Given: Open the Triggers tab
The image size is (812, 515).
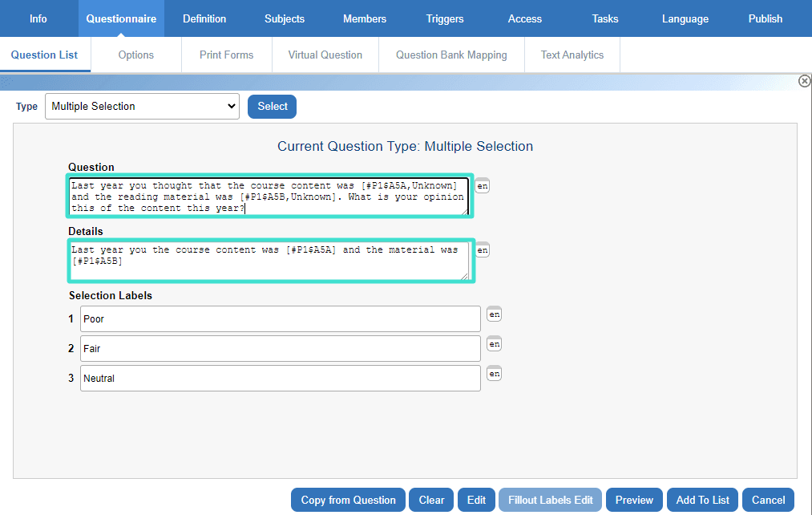Looking at the screenshot, I should click(x=445, y=18).
